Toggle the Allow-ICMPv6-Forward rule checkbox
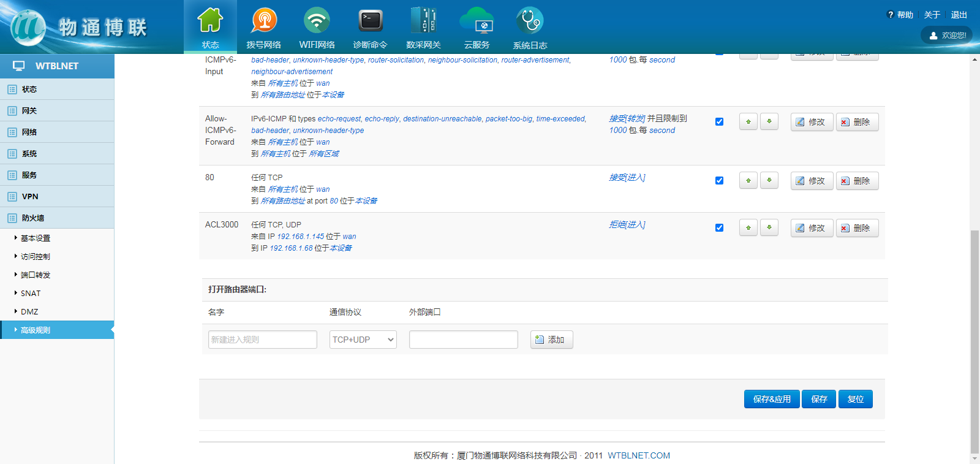Image resolution: width=980 pixels, height=464 pixels. [x=719, y=121]
